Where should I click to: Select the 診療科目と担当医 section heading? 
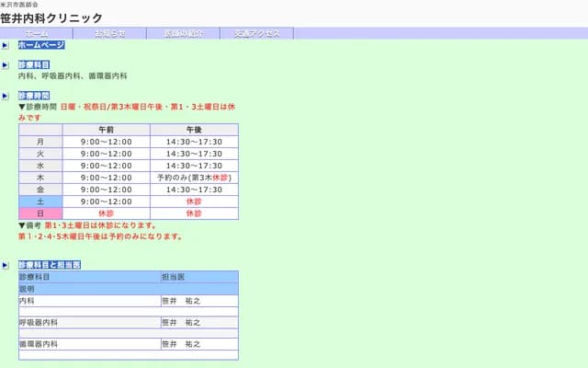[x=49, y=264]
